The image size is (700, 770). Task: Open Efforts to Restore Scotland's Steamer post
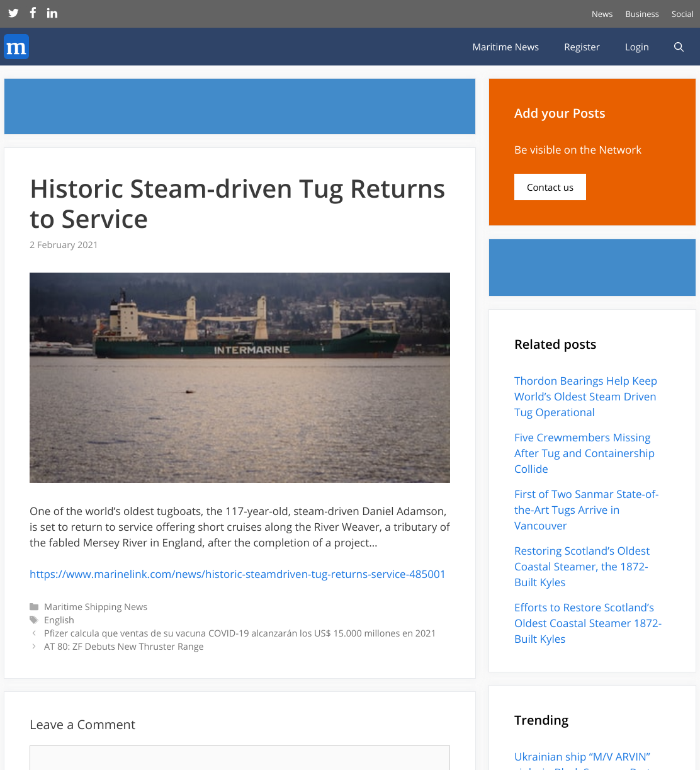pyautogui.click(x=588, y=623)
